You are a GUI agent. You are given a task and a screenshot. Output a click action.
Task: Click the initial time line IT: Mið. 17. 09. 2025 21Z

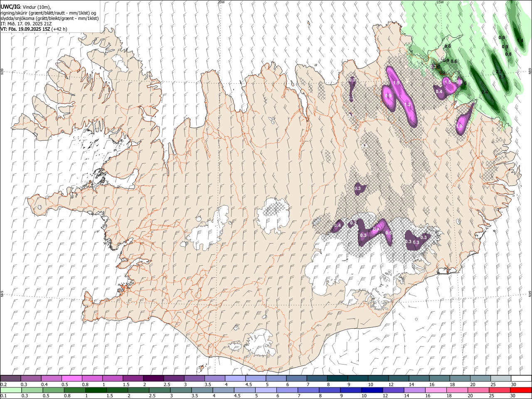[26, 24]
